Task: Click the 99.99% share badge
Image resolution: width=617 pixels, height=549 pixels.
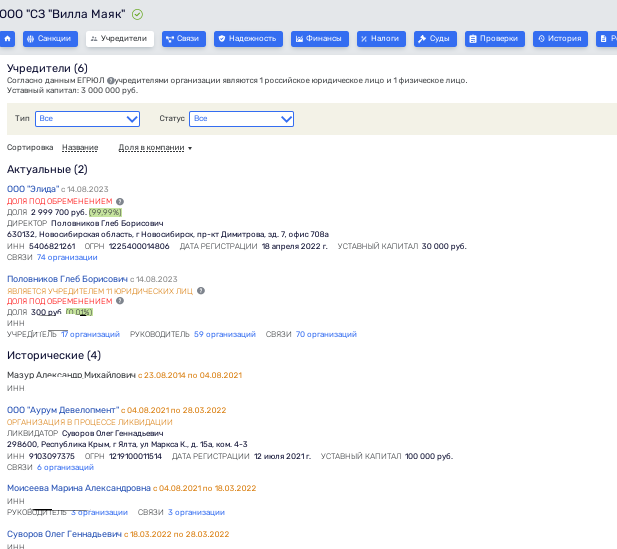Action: coord(105,213)
